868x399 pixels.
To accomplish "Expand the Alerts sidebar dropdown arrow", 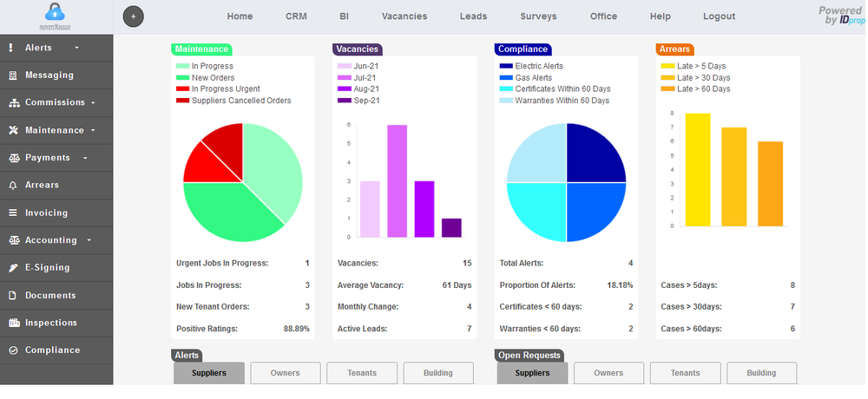I will click(77, 48).
